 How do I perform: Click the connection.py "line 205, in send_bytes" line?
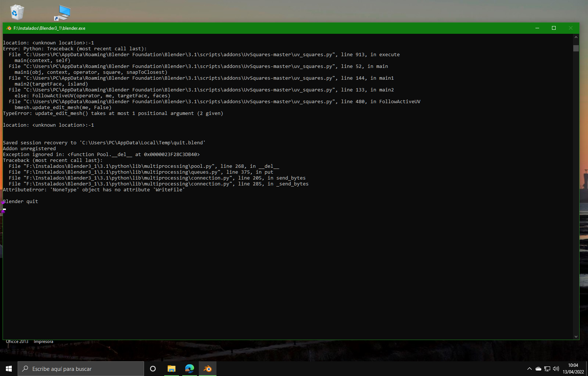157,178
